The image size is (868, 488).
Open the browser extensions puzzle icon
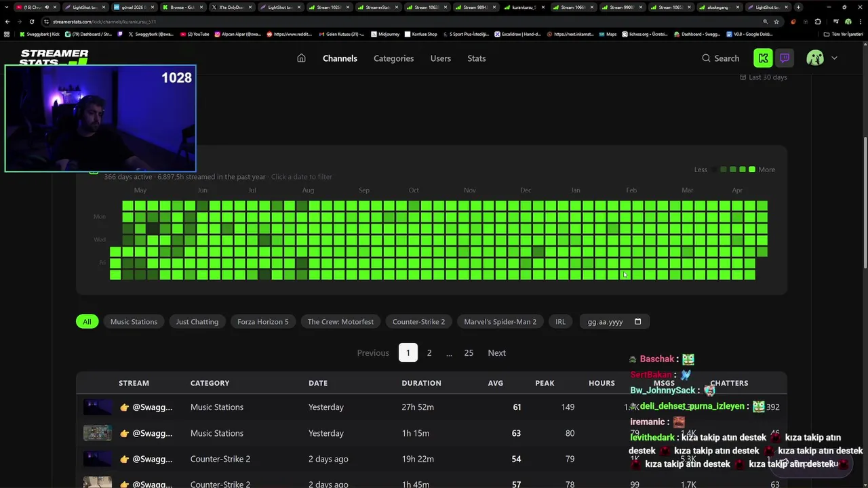pyautogui.click(x=818, y=22)
